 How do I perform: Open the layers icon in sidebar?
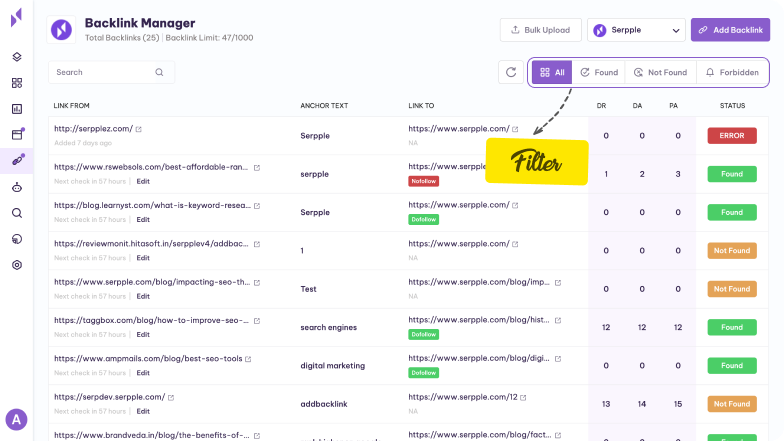[x=17, y=57]
